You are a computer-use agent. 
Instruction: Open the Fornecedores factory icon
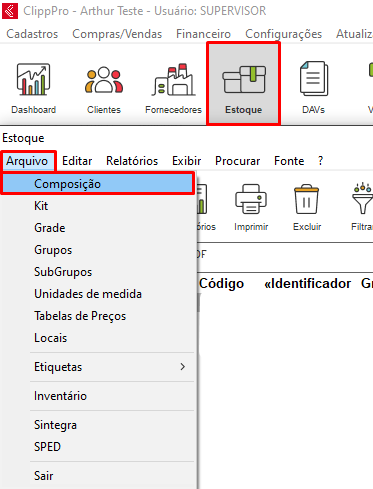tap(173, 79)
